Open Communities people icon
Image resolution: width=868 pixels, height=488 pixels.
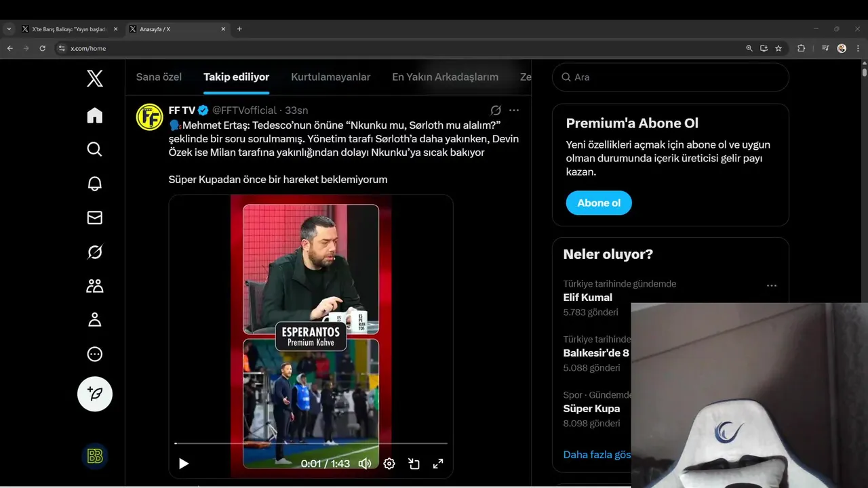[x=95, y=286]
